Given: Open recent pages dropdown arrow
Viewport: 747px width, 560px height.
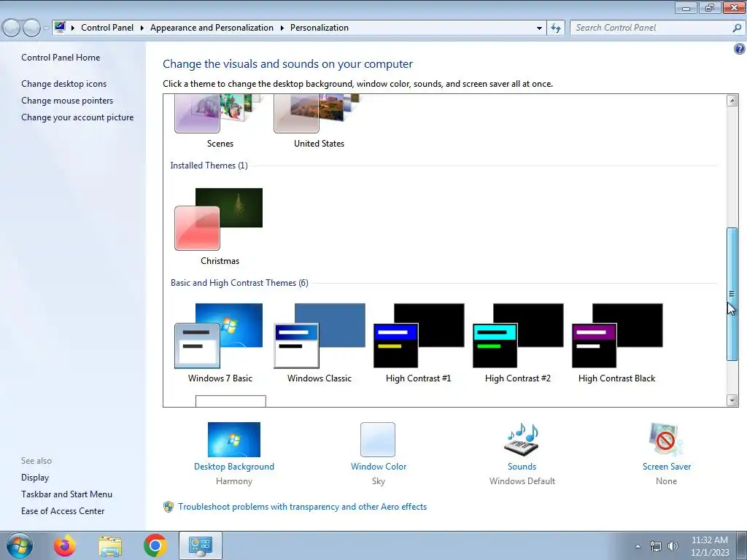Looking at the screenshot, I should coord(46,28).
